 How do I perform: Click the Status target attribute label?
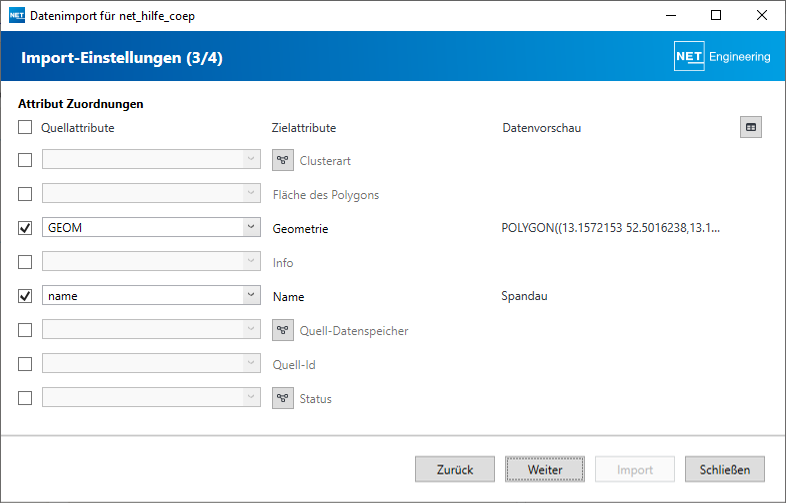click(x=315, y=399)
